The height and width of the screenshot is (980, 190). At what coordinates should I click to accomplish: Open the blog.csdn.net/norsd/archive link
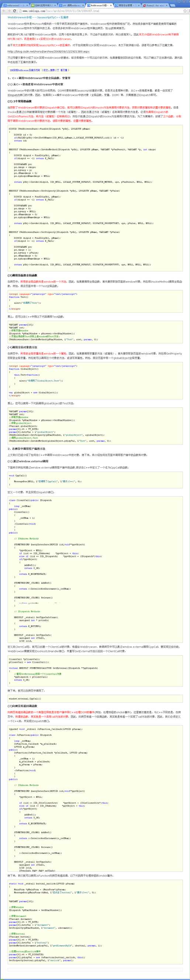click(48, 51)
